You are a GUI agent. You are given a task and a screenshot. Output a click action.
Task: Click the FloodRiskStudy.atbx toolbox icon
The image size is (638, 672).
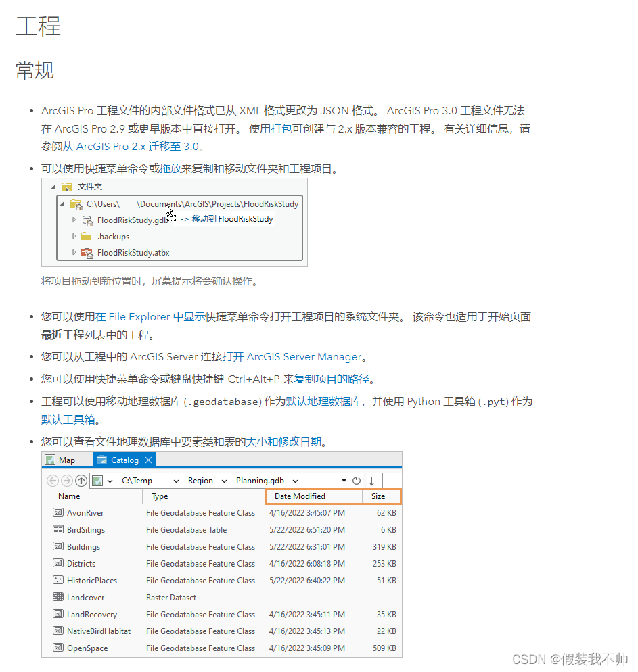[x=87, y=254]
